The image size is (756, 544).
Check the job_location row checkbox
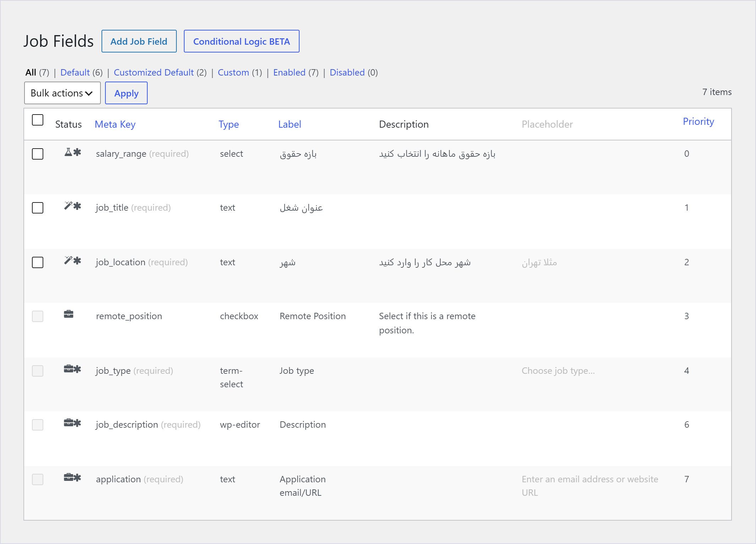[x=38, y=262]
